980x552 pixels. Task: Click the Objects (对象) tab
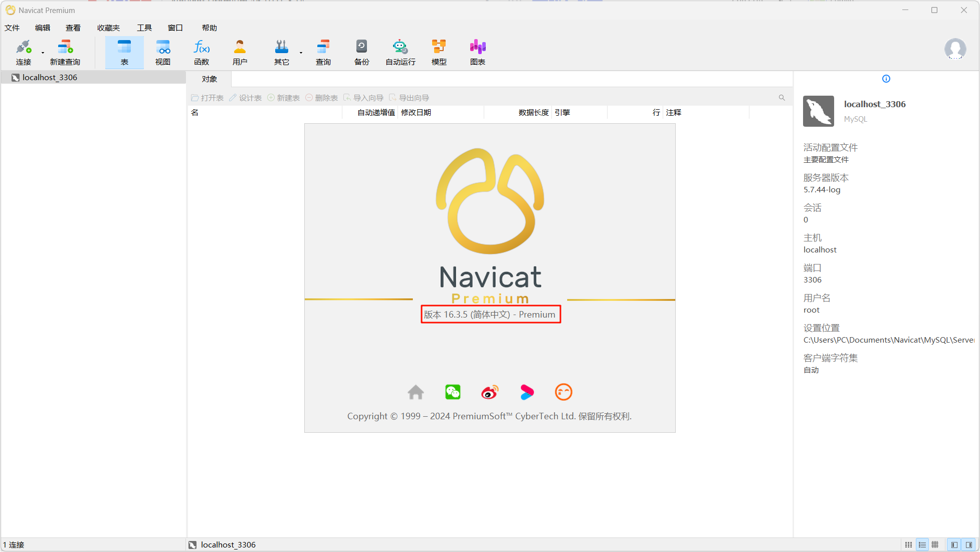coord(210,79)
